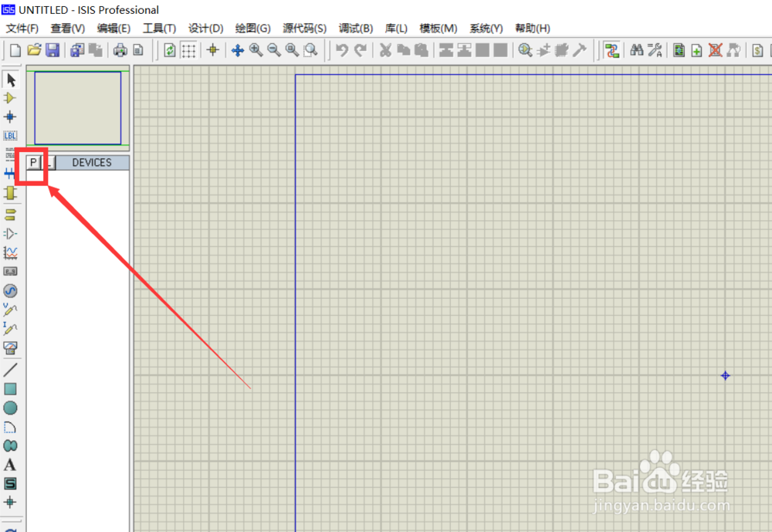Click the P pick devices button
772x532 pixels.
[33, 163]
